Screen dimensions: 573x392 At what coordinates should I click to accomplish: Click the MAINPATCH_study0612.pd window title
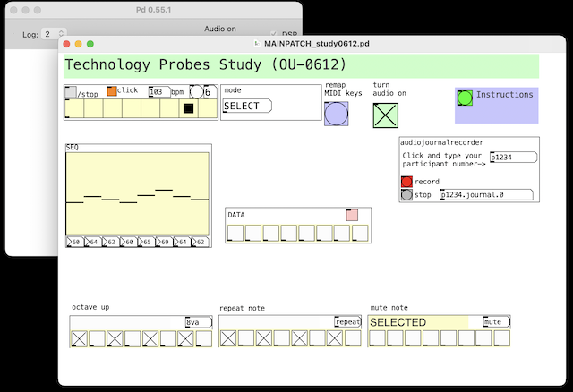tap(317, 44)
